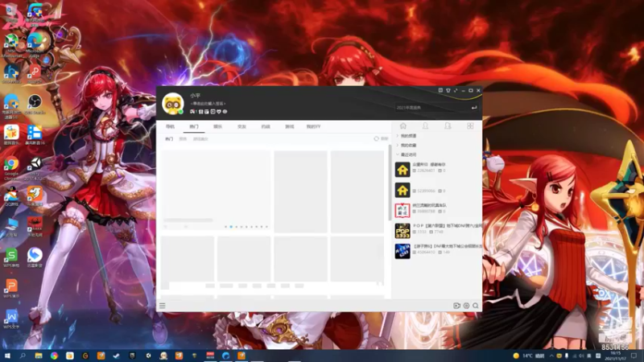Click the video camera icon at YY bottom bar
644x362 pixels.
456,306
